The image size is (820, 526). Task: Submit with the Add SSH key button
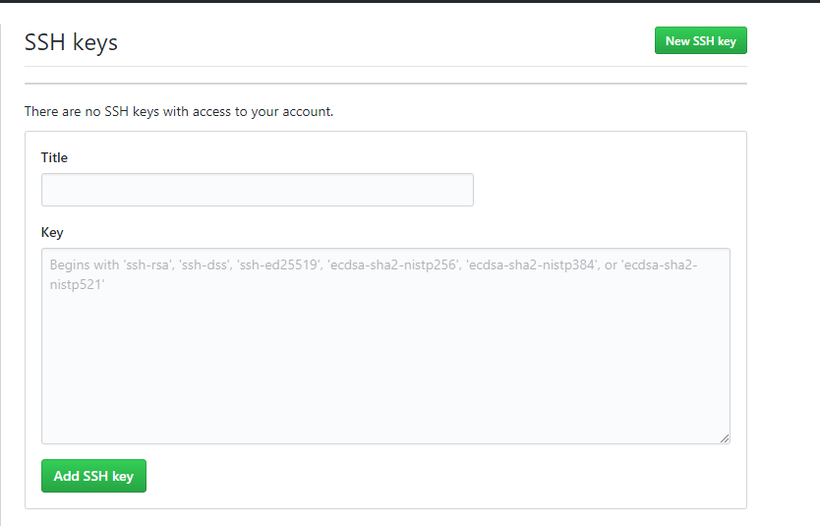[x=94, y=476]
